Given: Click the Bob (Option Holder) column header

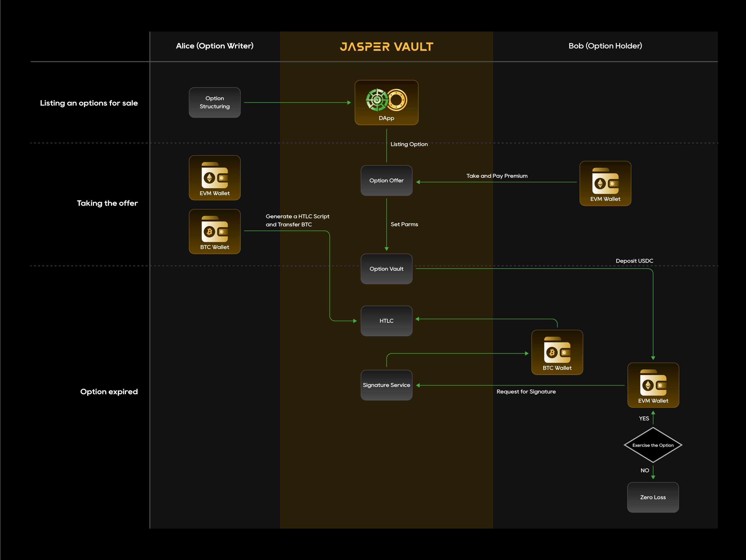Looking at the screenshot, I should tap(605, 46).
